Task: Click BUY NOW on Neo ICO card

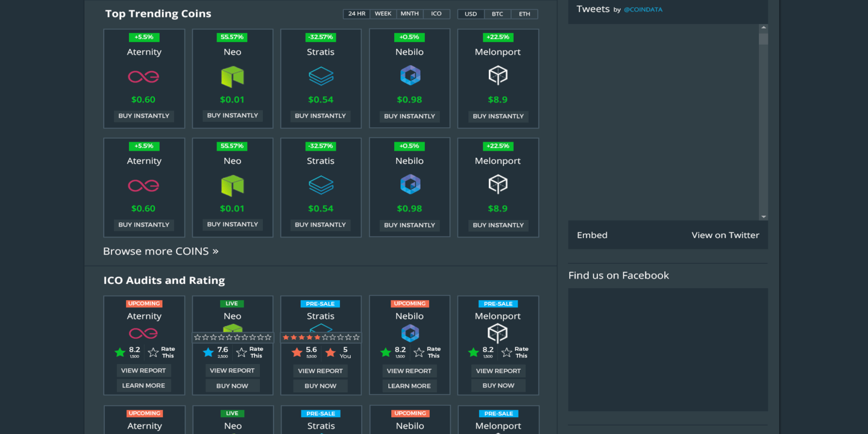Action: tap(232, 386)
